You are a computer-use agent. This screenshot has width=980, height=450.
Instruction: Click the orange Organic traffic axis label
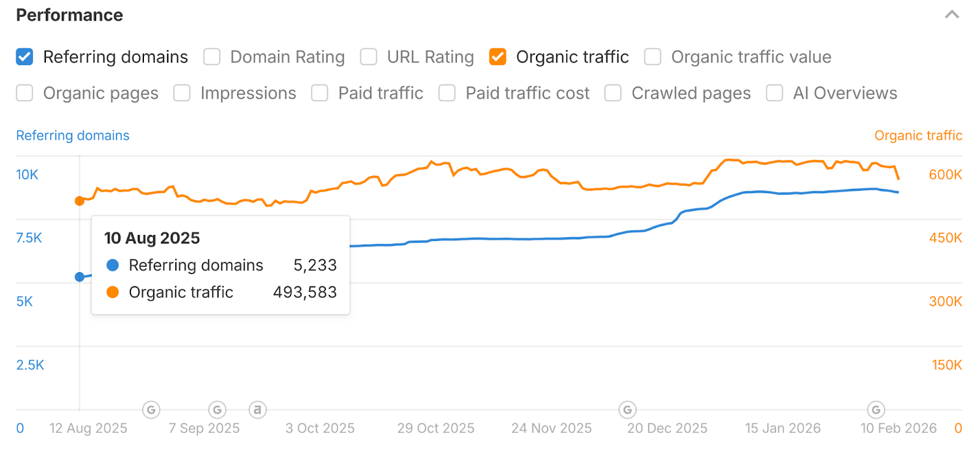coord(918,135)
